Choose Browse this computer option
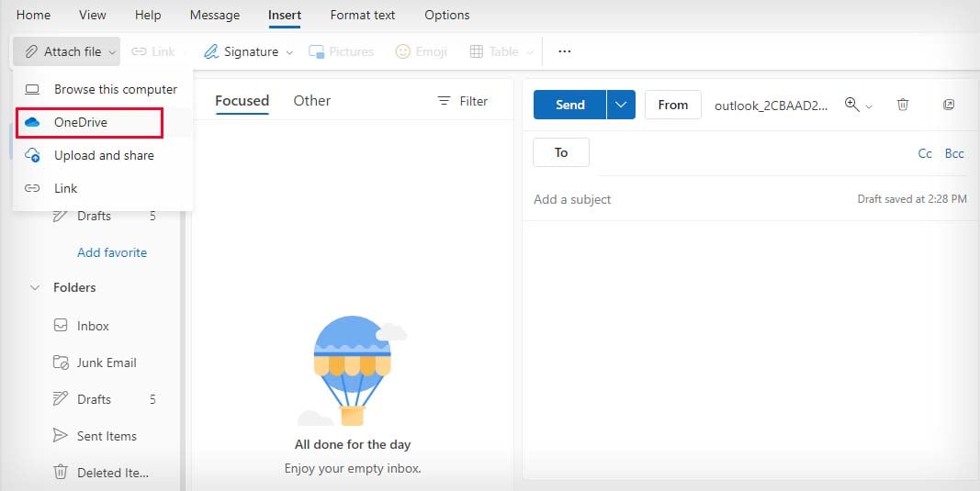This screenshot has width=980, height=491. (x=115, y=89)
